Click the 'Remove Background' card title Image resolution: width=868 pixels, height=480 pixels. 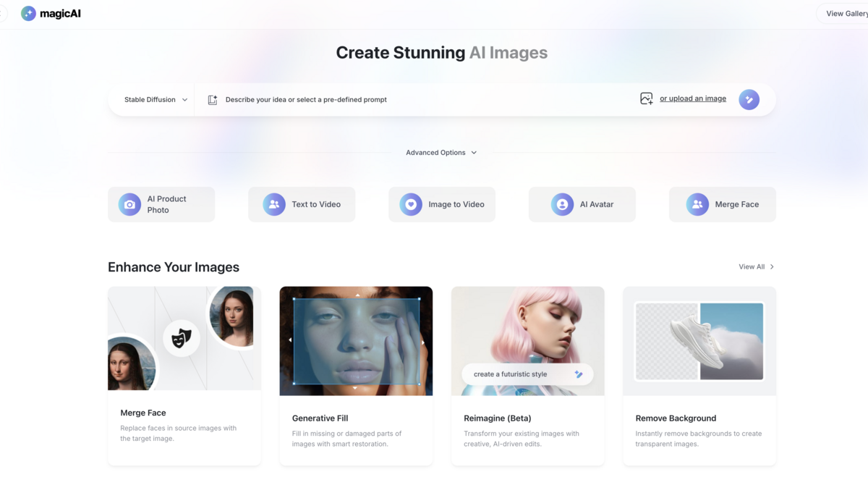[676, 418]
